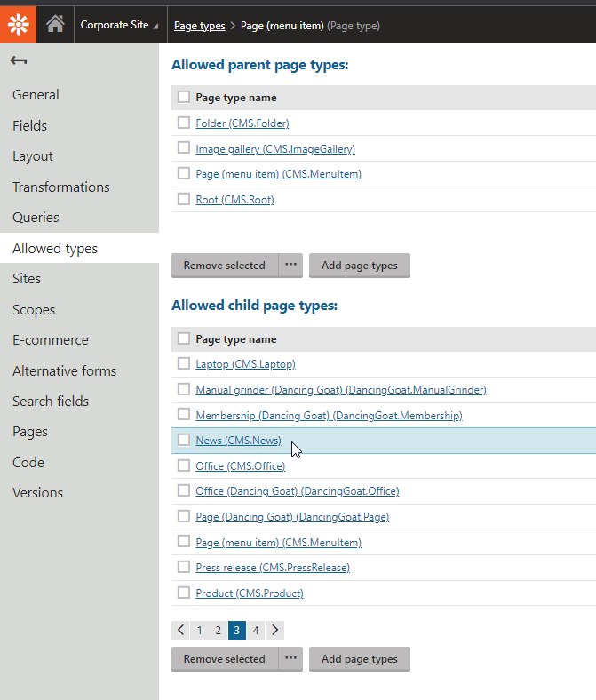Check the Folder (CMS.Folder) checkbox
The height and width of the screenshot is (700, 596).
point(184,123)
